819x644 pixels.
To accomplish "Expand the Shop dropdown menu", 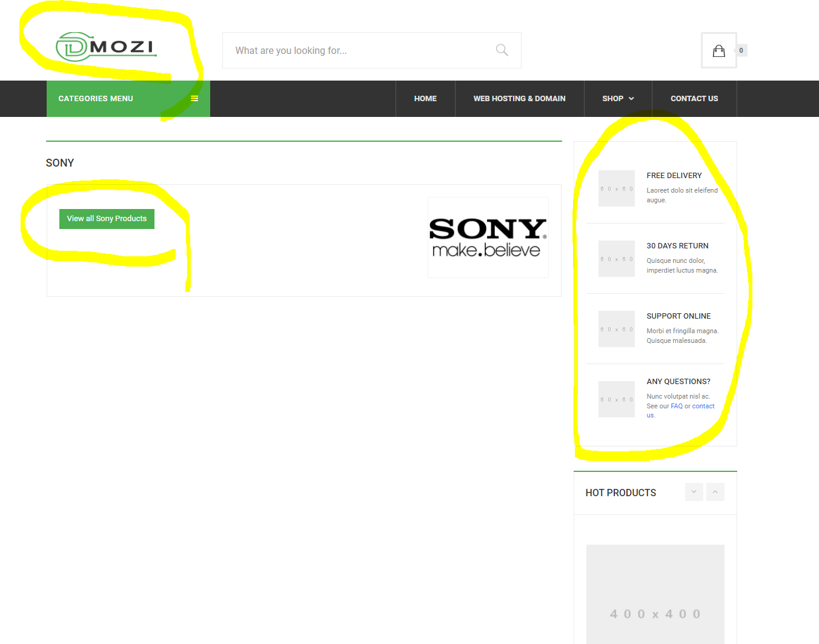I will coord(618,99).
